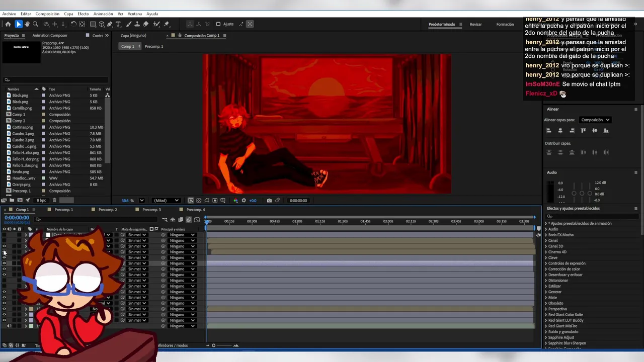This screenshot has height=362, width=644.
Task: Delete selected project item with trash icon
Action: click(54, 201)
